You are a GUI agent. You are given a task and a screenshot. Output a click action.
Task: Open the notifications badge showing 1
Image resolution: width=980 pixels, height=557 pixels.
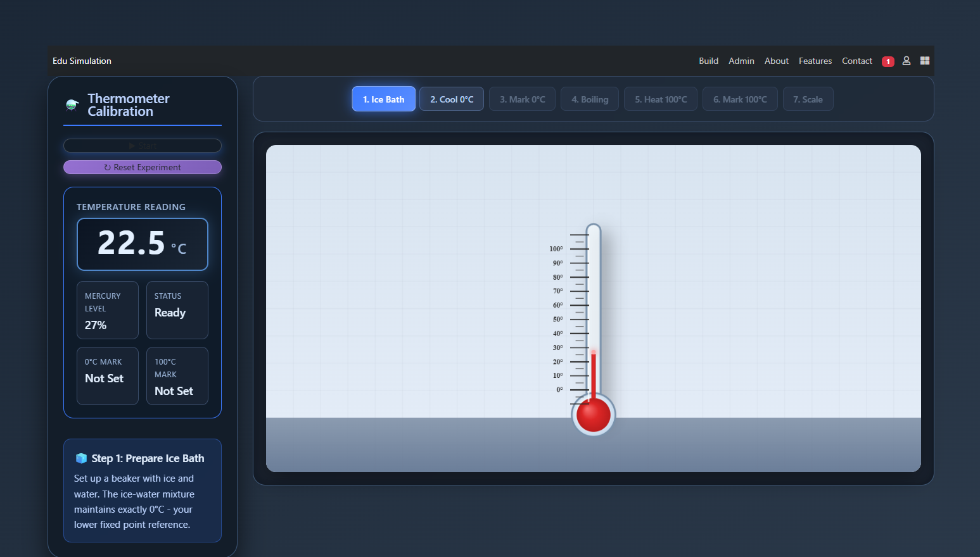tap(888, 61)
